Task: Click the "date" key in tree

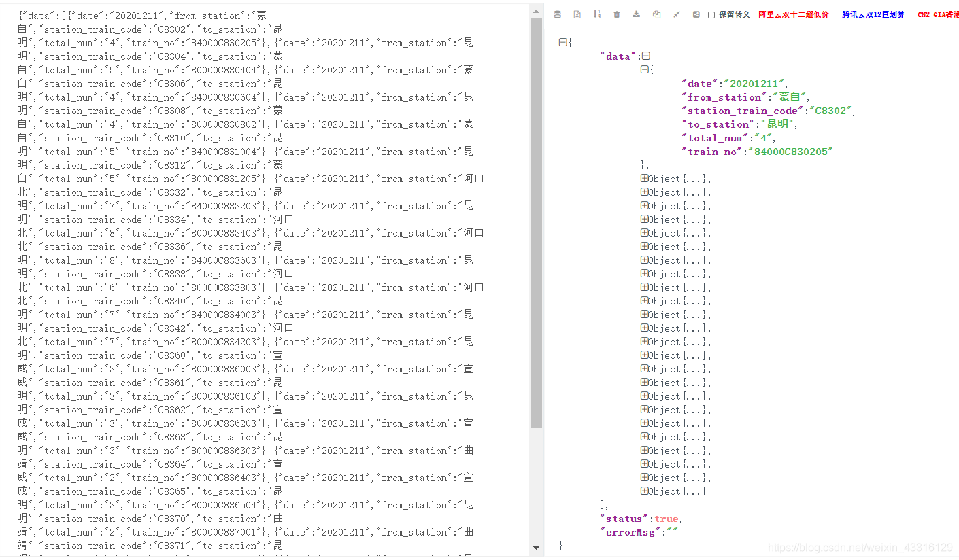Action: 700,84
